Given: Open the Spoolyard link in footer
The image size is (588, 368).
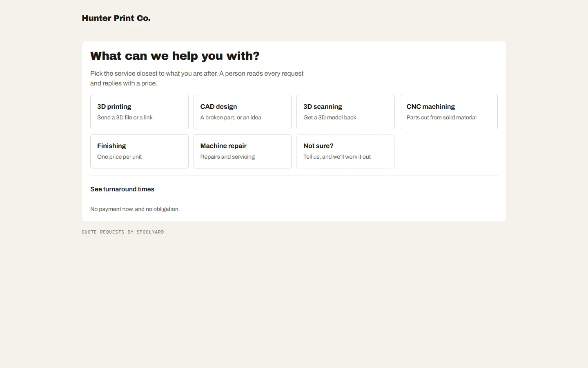Looking at the screenshot, I should point(150,232).
